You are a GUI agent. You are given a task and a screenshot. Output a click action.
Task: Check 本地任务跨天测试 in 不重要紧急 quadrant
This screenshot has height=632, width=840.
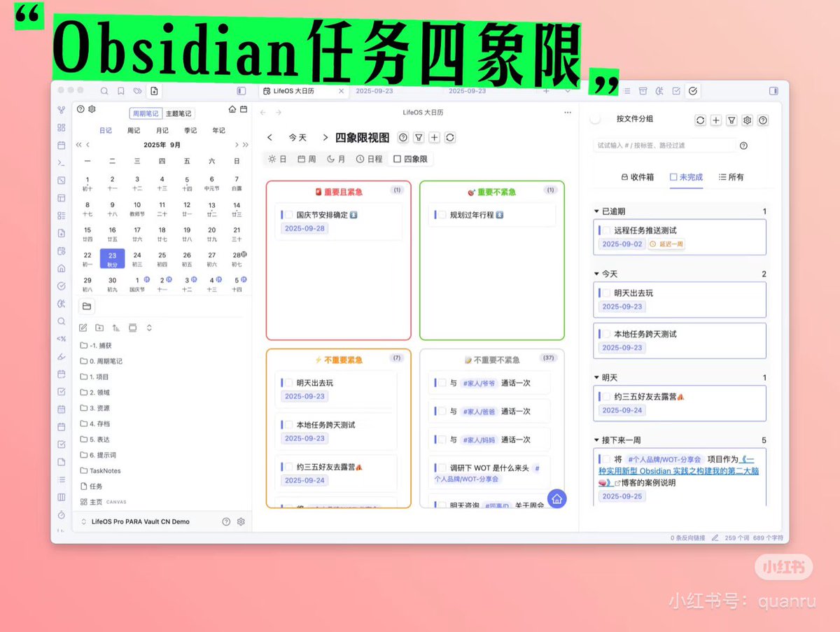(x=289, y=425)
